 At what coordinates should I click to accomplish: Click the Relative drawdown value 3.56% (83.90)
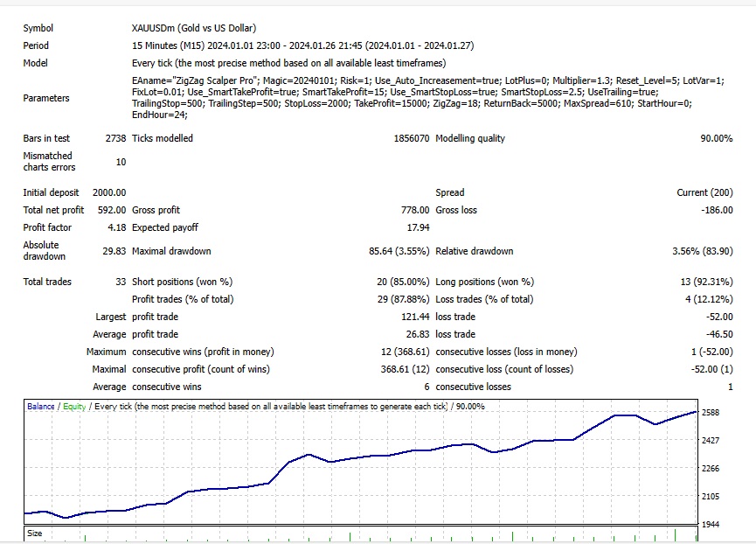pos(703,251)
